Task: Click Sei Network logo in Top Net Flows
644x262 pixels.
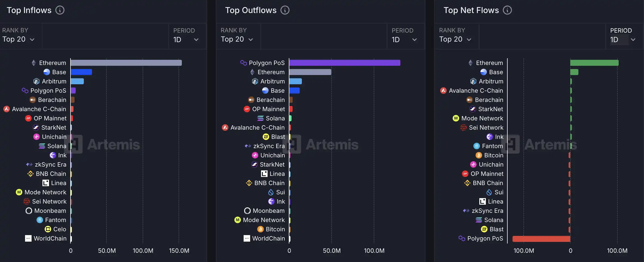Action: pyautogui.click(x=464, y=127)
